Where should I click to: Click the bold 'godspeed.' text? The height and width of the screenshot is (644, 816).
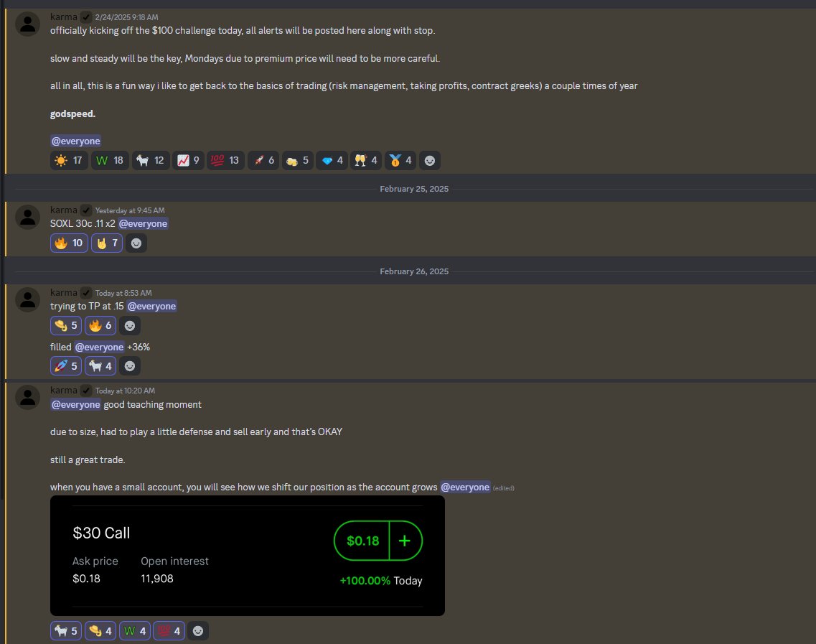point(73,114)
